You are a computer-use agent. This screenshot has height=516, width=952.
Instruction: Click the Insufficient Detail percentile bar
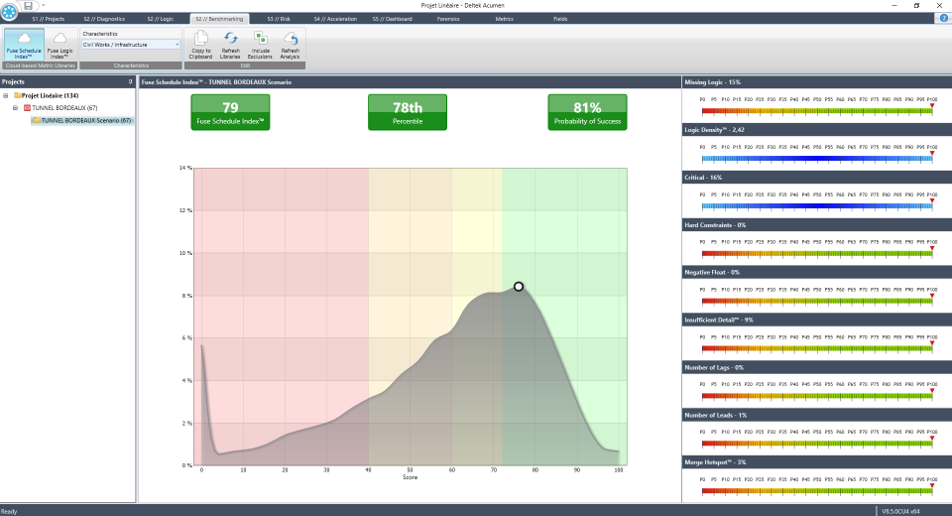point(817,349)
